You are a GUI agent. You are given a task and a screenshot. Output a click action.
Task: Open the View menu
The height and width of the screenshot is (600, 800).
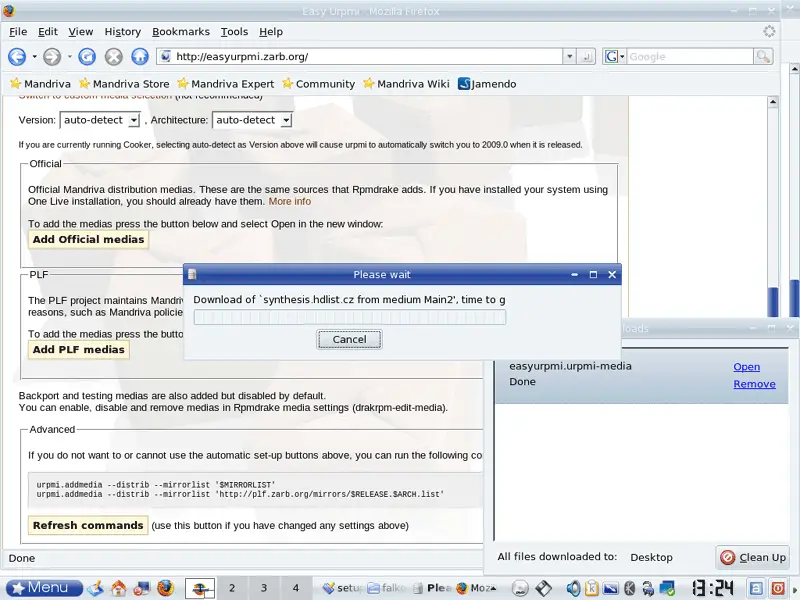[81, 32]
